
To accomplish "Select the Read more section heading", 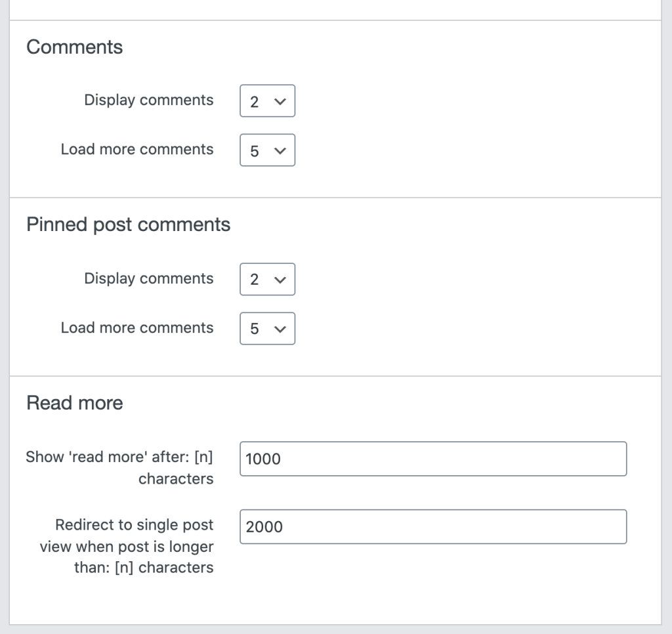I will pos(75,403).
